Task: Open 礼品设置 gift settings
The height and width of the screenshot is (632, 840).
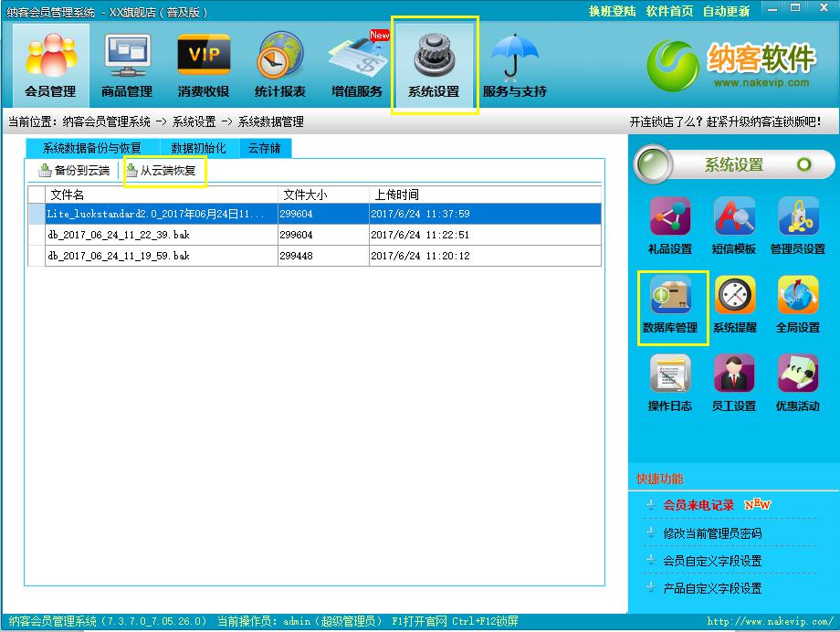Action: [669, 226]
